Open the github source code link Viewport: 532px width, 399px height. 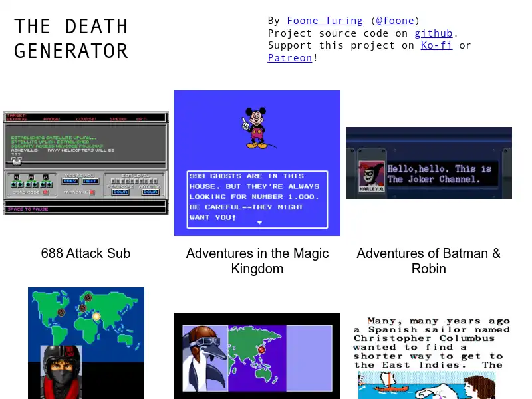pos(434,33)
